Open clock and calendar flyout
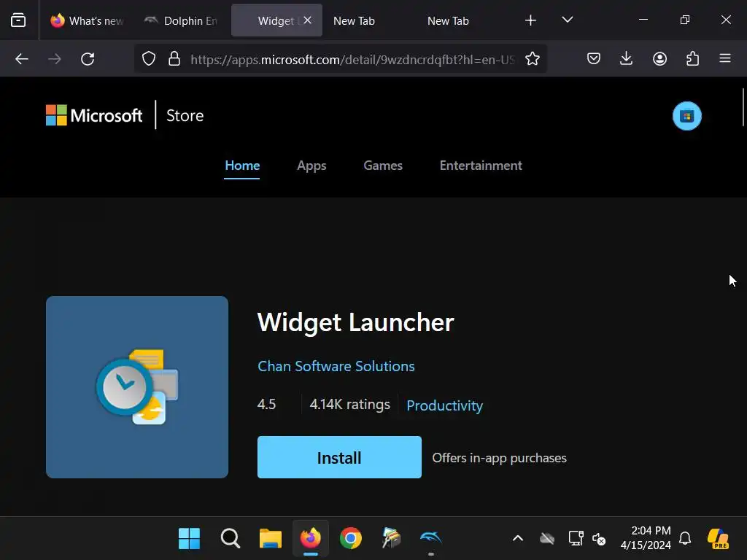Screen dimensions: 747x560 pyautogui.click(x=646, y=538)
